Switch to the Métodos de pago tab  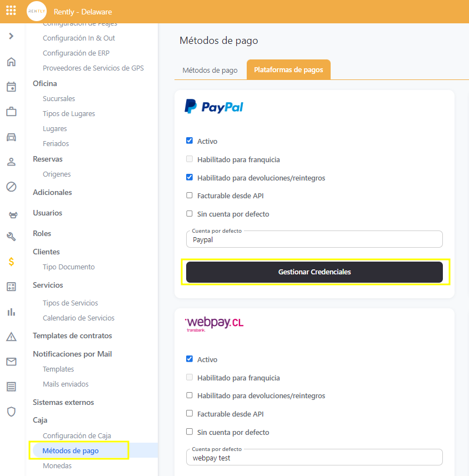click(x=210, y=71)
